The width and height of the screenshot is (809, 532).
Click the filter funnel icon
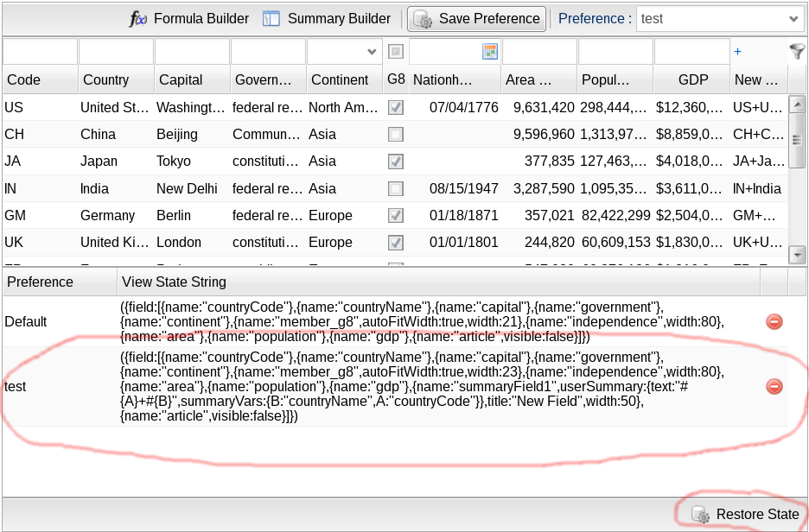797,52
